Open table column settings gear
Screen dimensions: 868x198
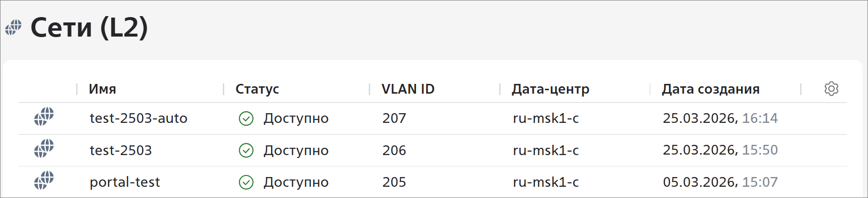coord(831,89)
